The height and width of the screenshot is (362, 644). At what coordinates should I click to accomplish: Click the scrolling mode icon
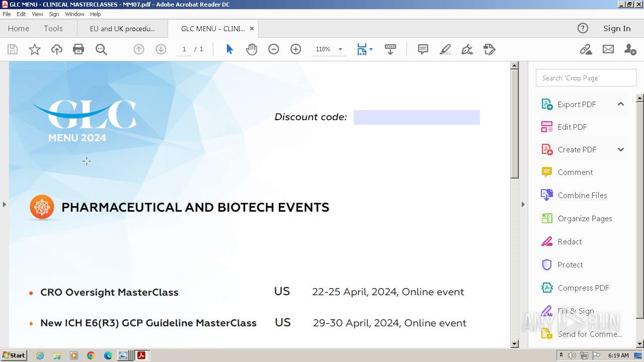390,49
